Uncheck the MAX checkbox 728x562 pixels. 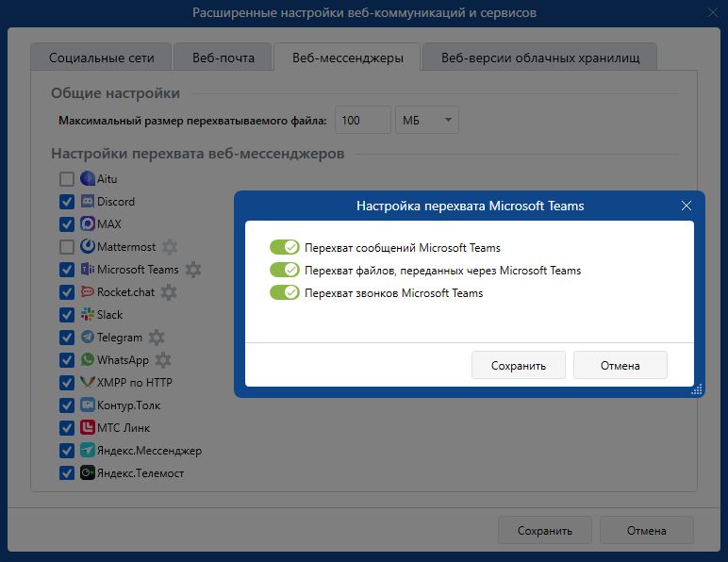click(67, 224)
